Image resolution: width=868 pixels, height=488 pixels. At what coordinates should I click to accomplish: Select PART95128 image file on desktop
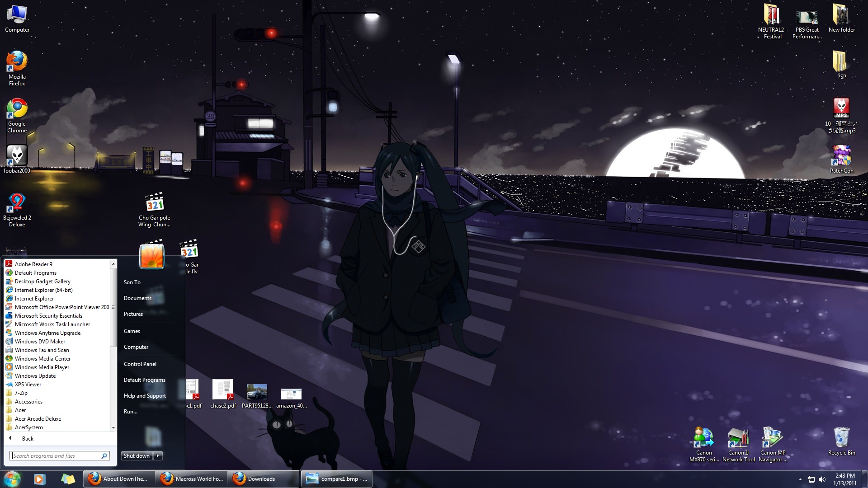[x=257, y=396]
